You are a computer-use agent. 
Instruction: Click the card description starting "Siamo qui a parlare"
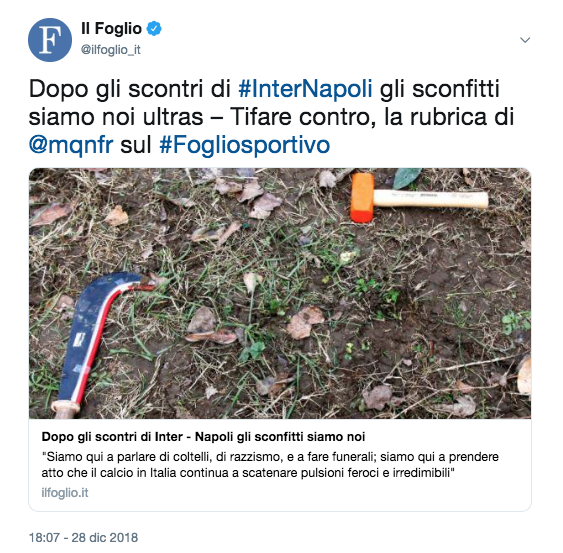pos(270,465)
